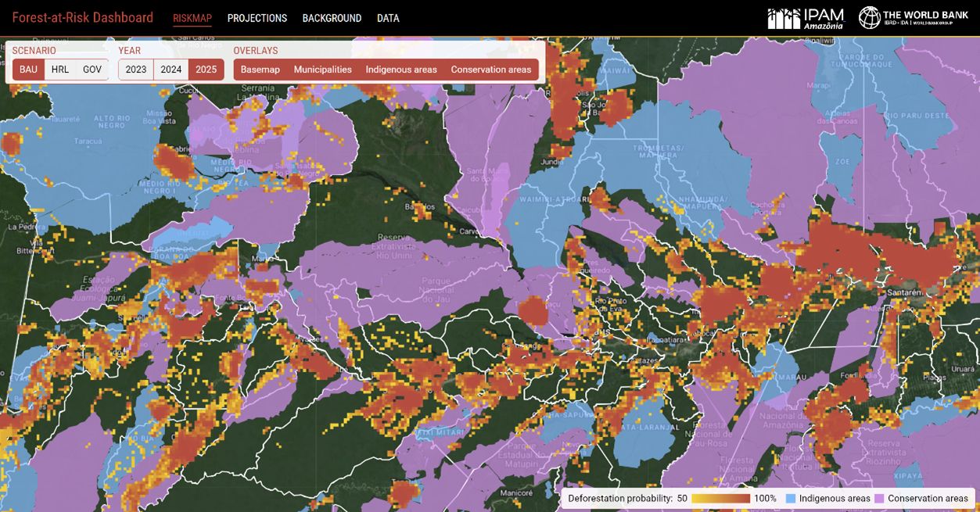Select year 2023
The image size is (980, 512).
136,69
